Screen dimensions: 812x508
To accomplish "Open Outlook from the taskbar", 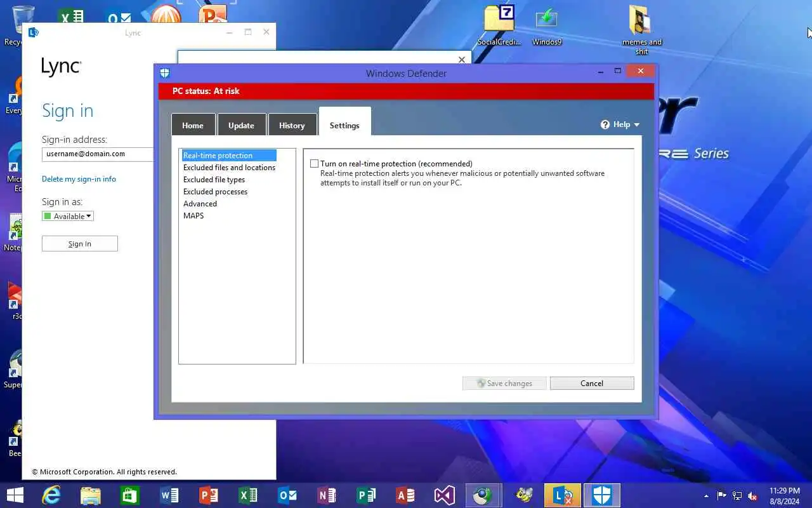I will pyautogui.click(x=287, y=495).
